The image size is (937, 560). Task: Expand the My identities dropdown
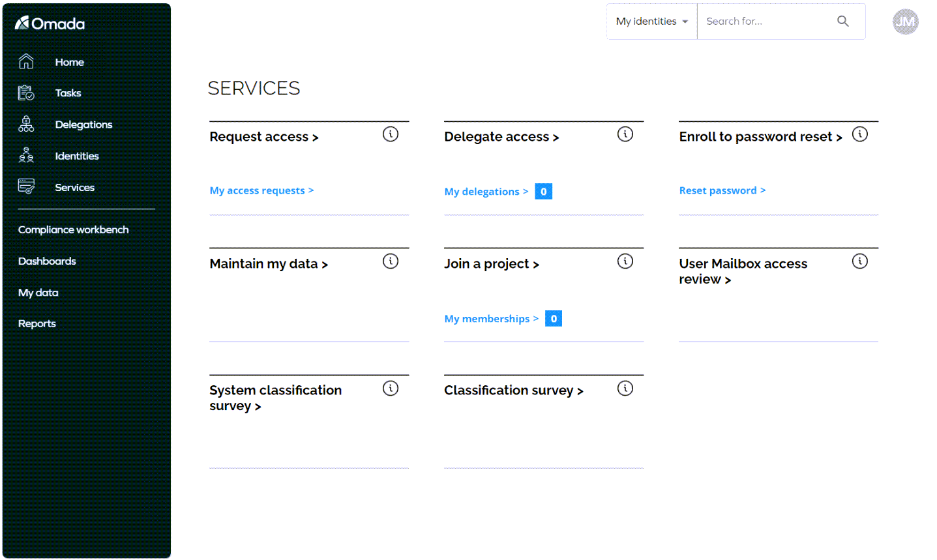(651, 22)
